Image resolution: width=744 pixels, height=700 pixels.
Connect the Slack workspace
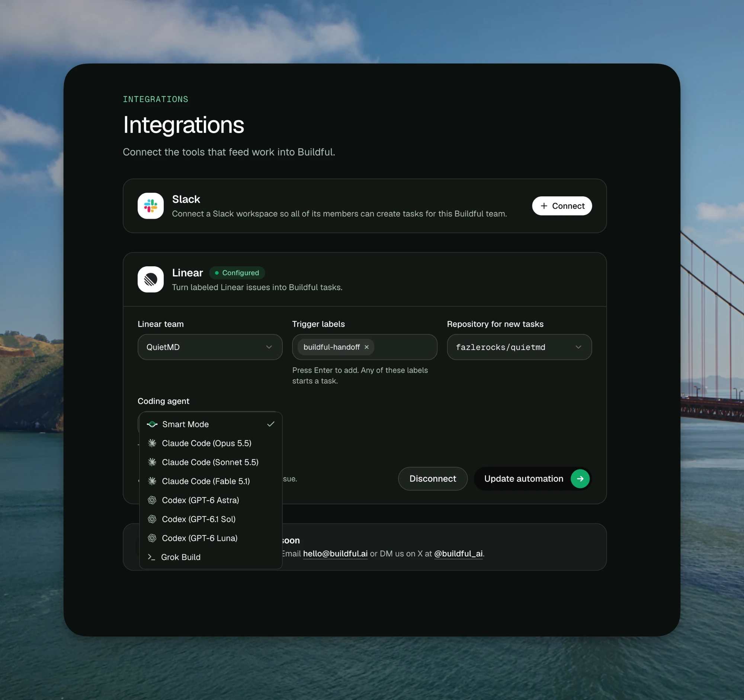(562, 206)
